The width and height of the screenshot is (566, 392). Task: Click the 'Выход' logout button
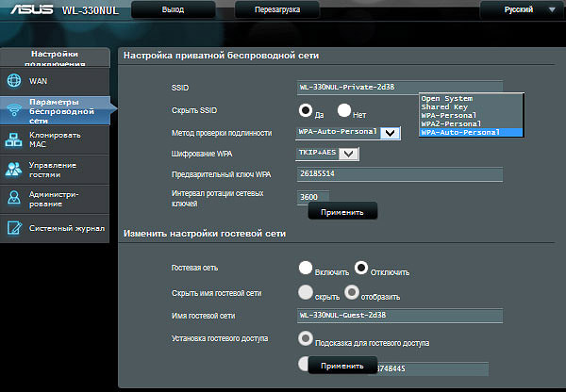pos(174,9)
